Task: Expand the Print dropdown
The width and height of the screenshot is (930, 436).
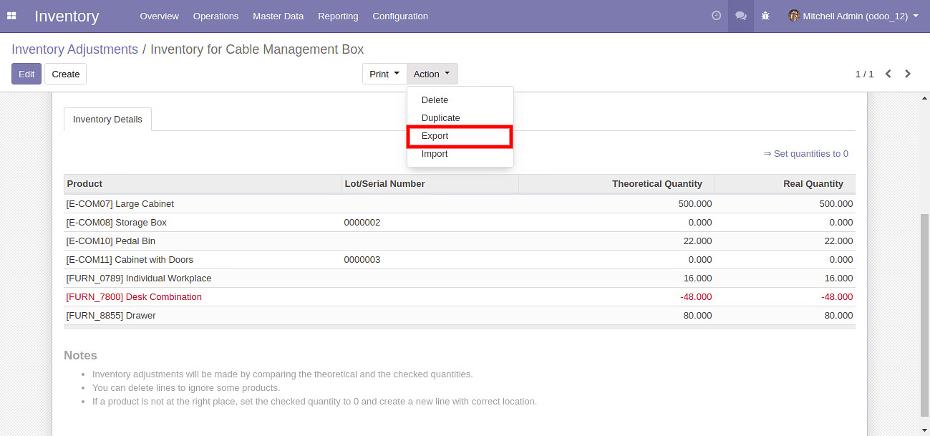Action: 384,74
